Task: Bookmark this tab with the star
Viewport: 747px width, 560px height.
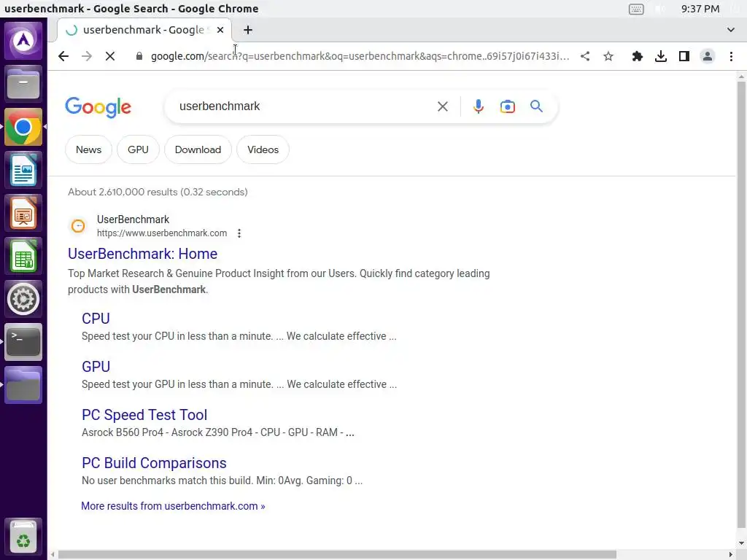Action: pos(608,56)
